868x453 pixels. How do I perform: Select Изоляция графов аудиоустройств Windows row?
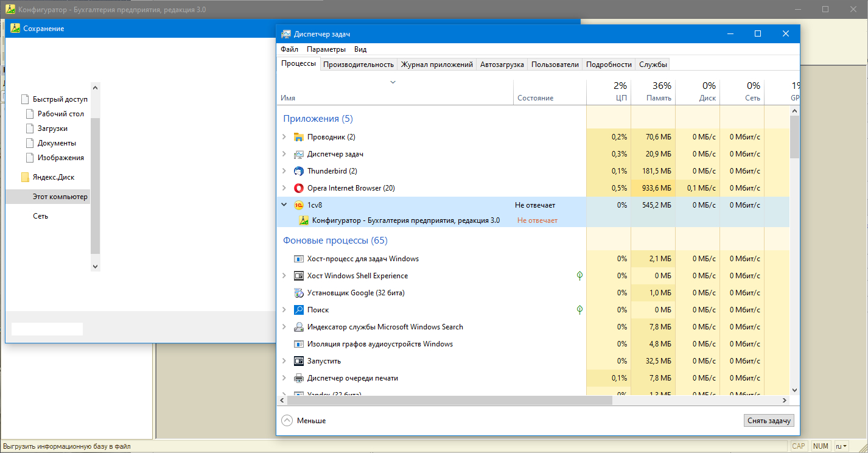click(x=533, y=344)
